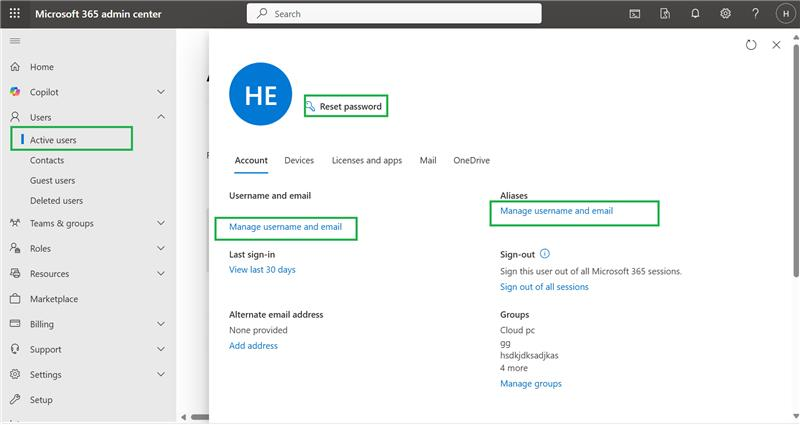Click Manage groups link
This screenshot has height=425, width=800.
click(x=531, y=383)
